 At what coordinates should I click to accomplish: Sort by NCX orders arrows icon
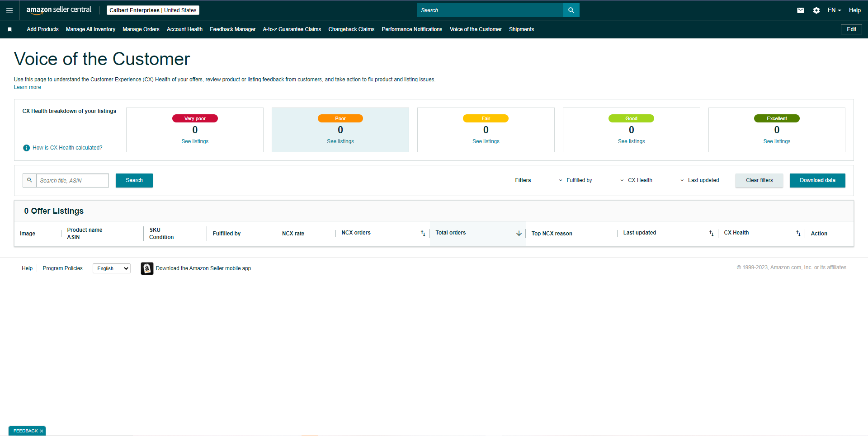[x=423, y=233]
